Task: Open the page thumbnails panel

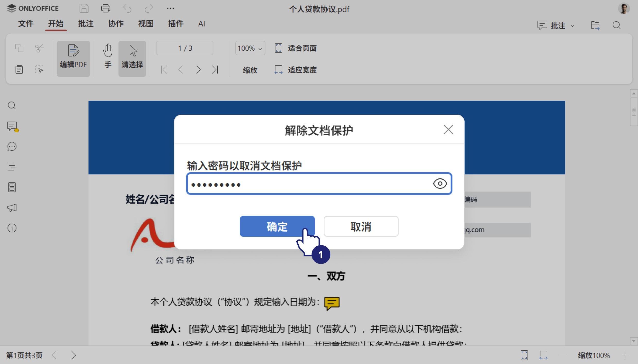Action: [12, 187]
